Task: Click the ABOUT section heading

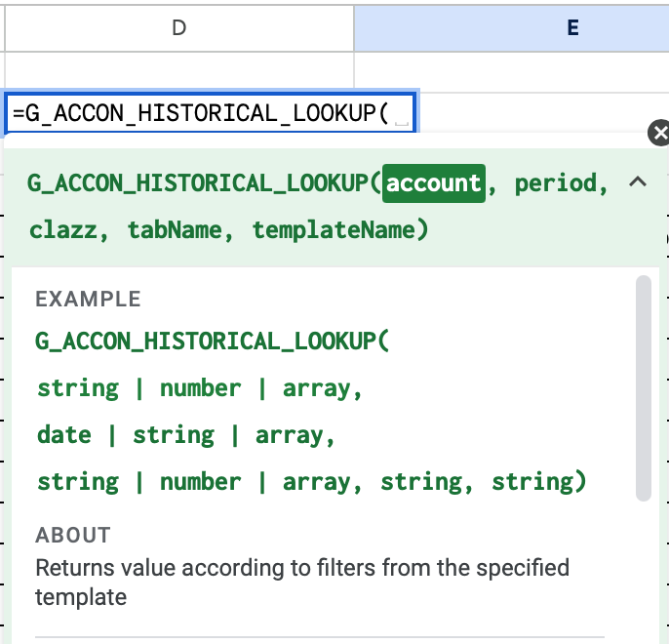Action: pyautogui.click(x=73, y=535)
